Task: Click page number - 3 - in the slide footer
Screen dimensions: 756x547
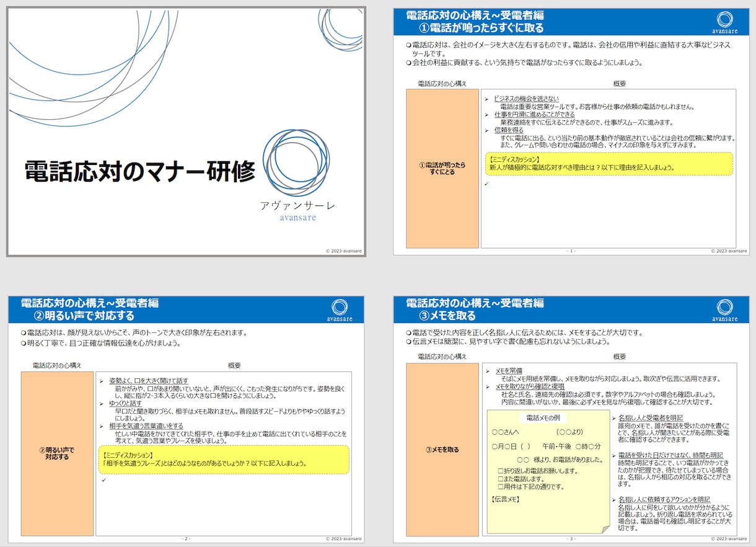Action: coord(571,539)
